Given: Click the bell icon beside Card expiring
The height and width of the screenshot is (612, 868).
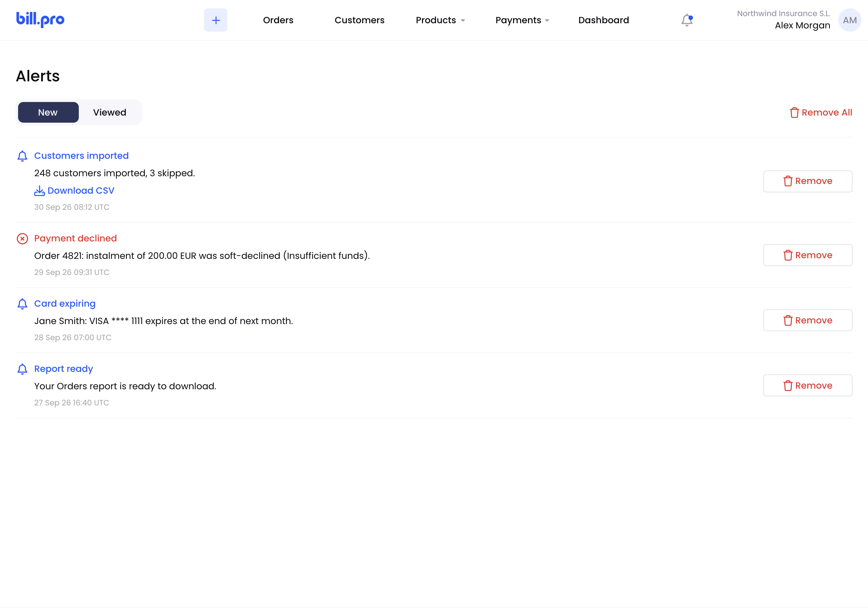Looking at the screenshot, I should (22, 304).
